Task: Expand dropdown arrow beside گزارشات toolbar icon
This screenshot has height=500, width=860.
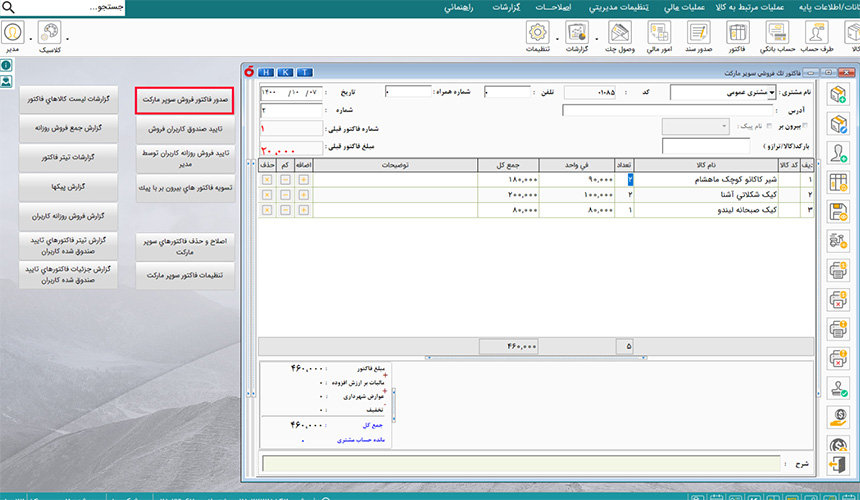Action: 597,39
